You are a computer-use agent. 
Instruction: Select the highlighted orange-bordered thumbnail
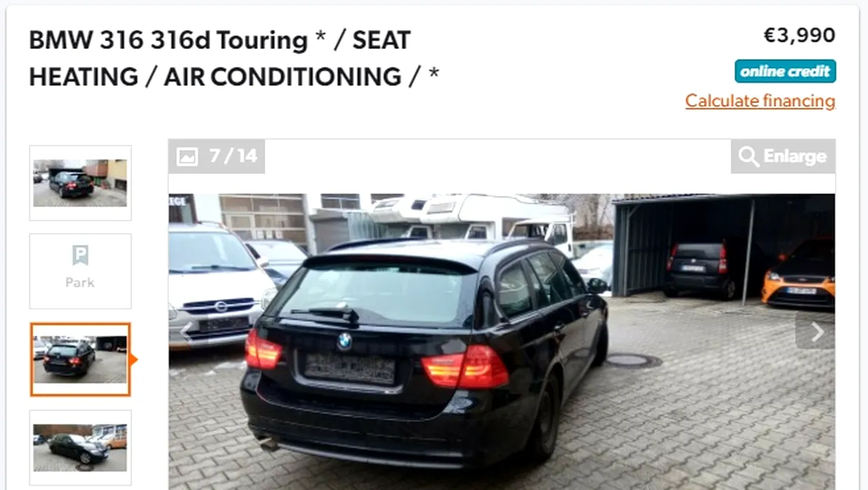(80, 359)
